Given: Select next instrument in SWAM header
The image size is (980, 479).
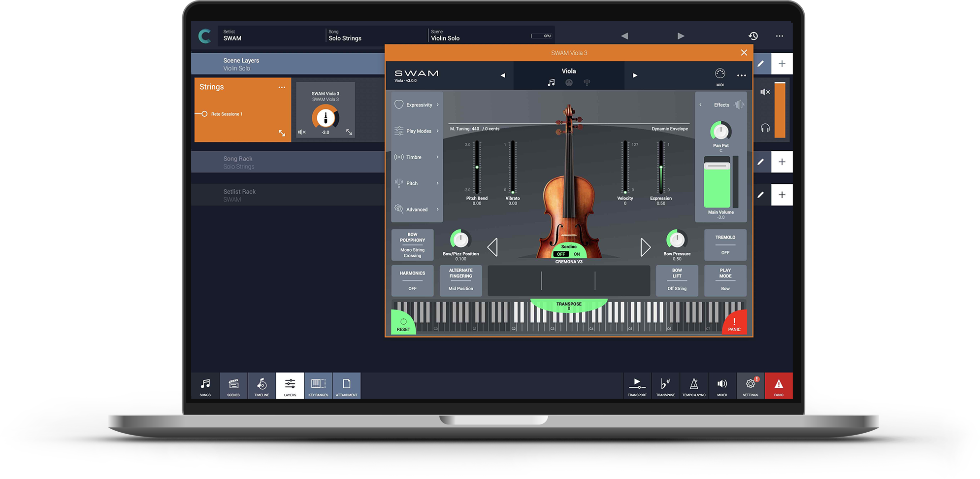Looking at the screenshot, I should (x=635, y=75).
